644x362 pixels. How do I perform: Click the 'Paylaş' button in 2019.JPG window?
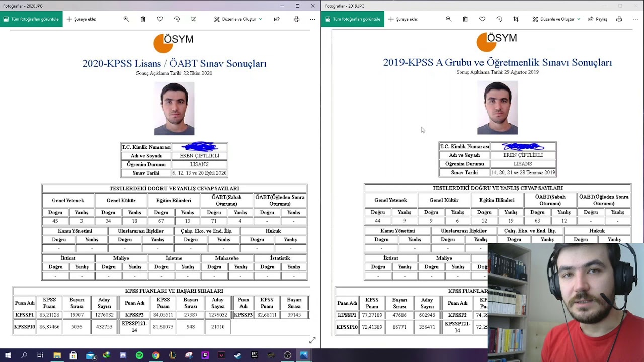click(598, 19)
